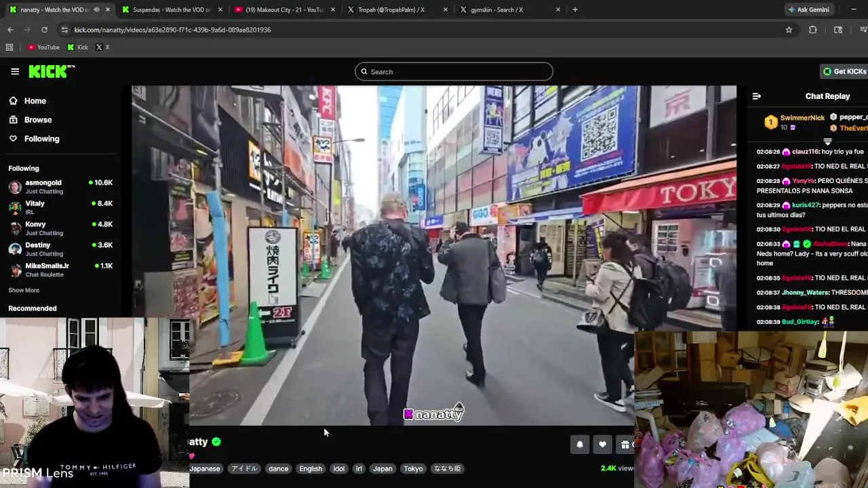Click the gift subs icon

(625, 445)
